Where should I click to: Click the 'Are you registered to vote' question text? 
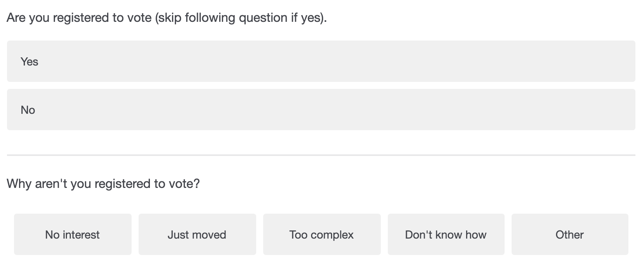pos(167,18)
